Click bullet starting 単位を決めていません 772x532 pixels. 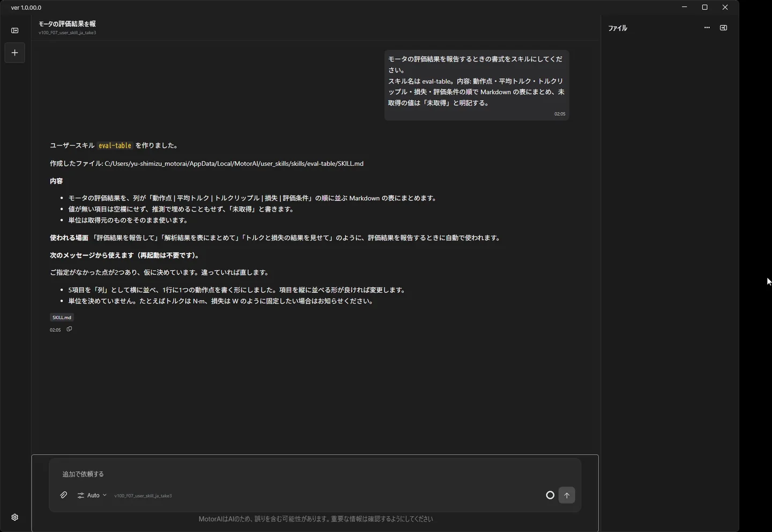point(221,301)
